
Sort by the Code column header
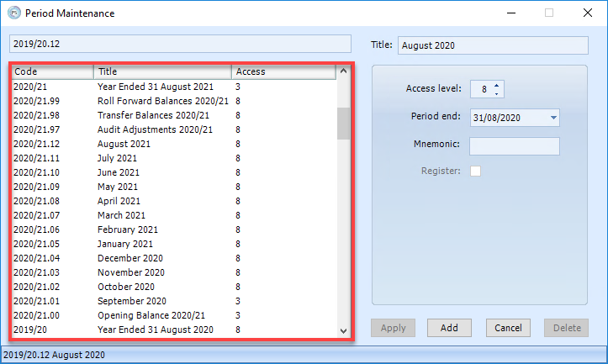[x=52, y=71]
